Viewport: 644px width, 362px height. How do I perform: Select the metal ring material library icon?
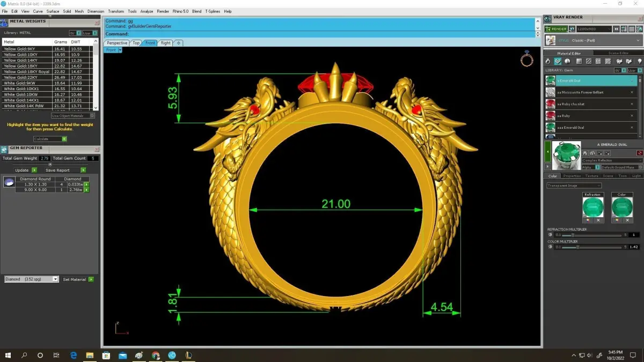[548, 61]
